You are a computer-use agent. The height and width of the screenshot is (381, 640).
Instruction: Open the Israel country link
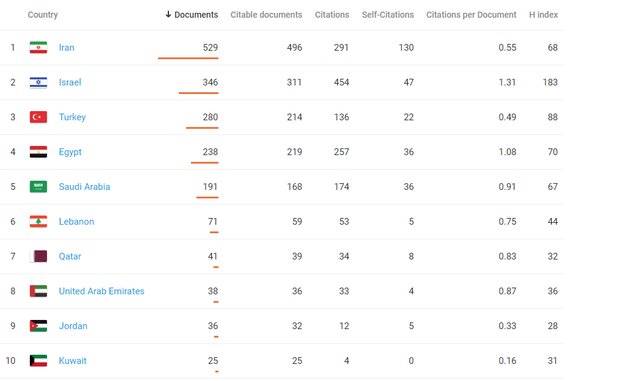point(70,82)
